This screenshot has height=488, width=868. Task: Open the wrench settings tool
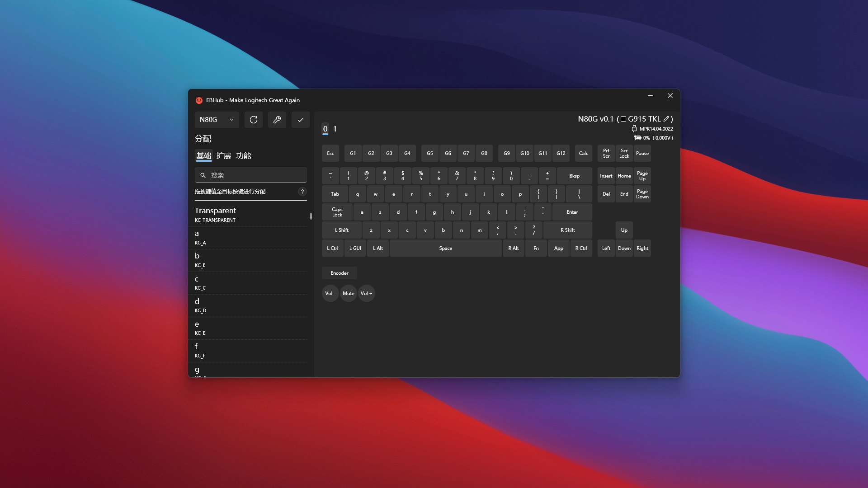tap(277, 120)
